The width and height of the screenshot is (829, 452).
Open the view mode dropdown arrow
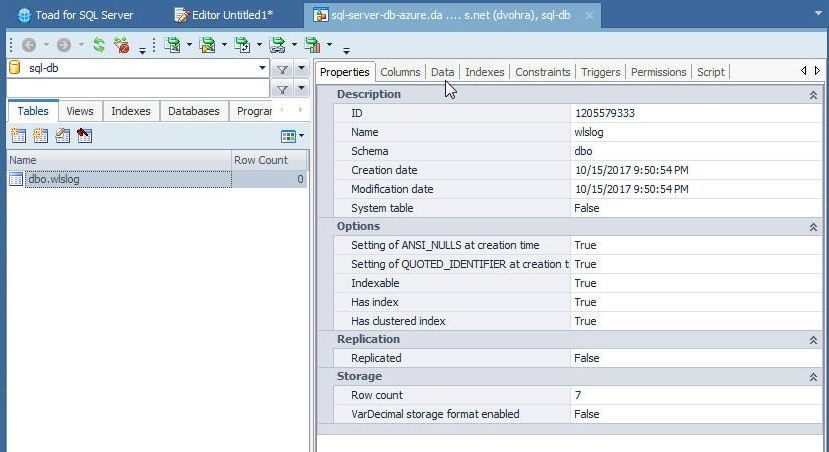(x=301, y=136)
